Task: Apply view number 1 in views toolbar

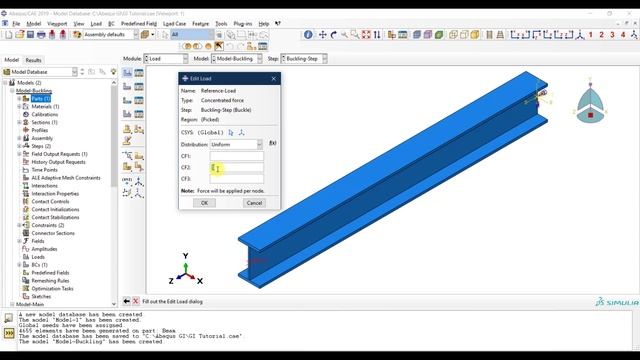Action: point(591,35)
